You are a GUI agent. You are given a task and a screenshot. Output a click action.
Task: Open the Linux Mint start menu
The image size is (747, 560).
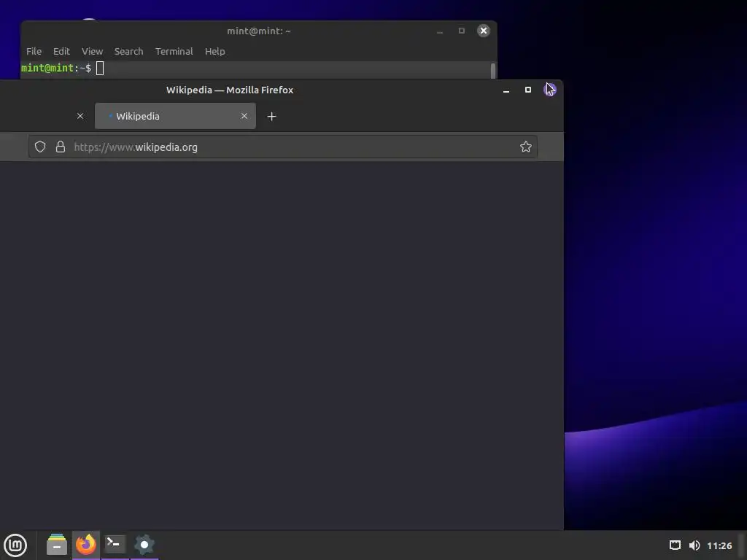click(x=15, y=545)
